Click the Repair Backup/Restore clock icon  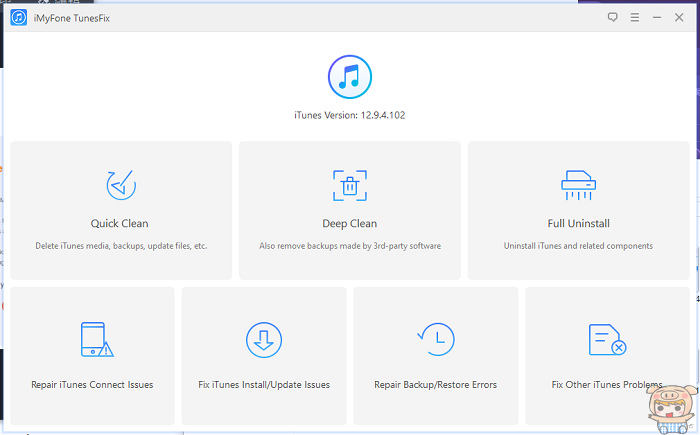coord(436,340)
